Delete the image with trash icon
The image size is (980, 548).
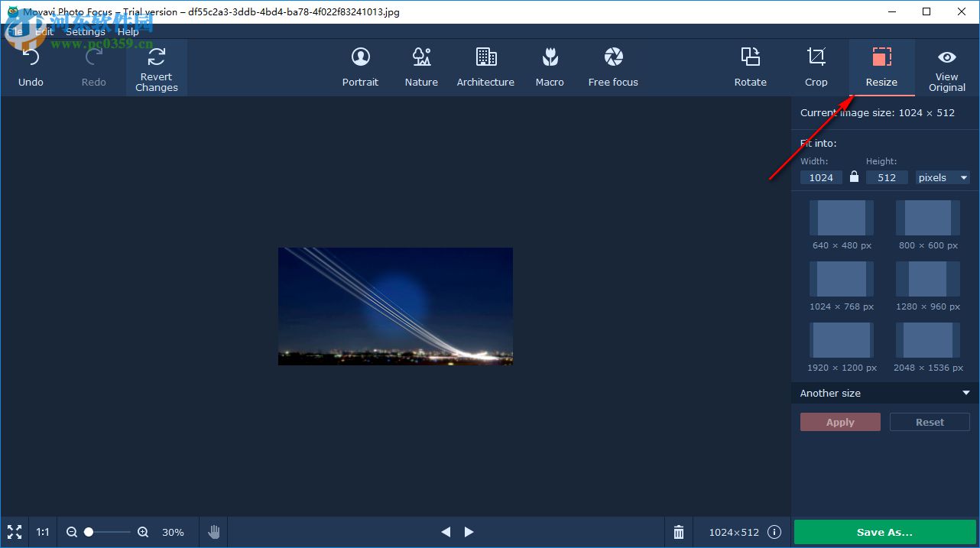click(679, 532)
